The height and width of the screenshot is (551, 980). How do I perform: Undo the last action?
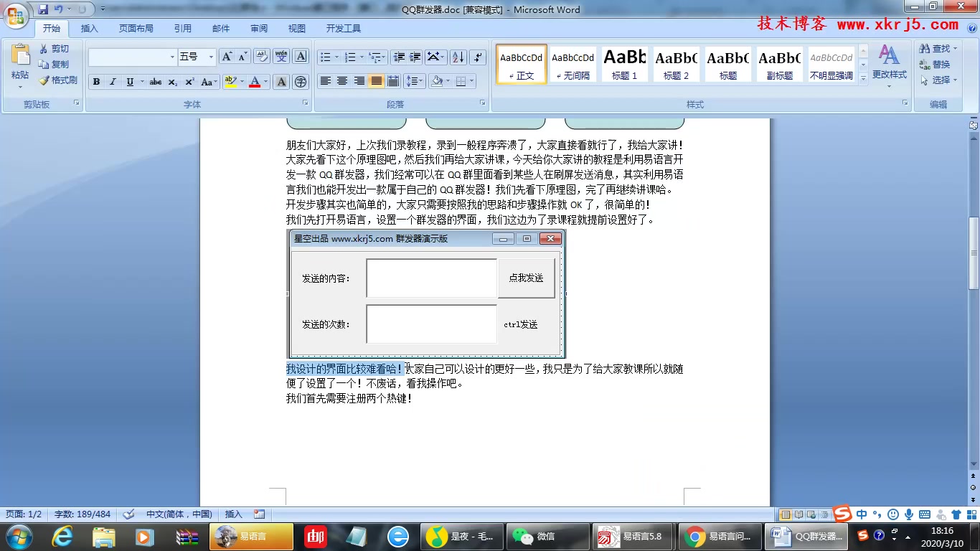click(x=59, y=9)
